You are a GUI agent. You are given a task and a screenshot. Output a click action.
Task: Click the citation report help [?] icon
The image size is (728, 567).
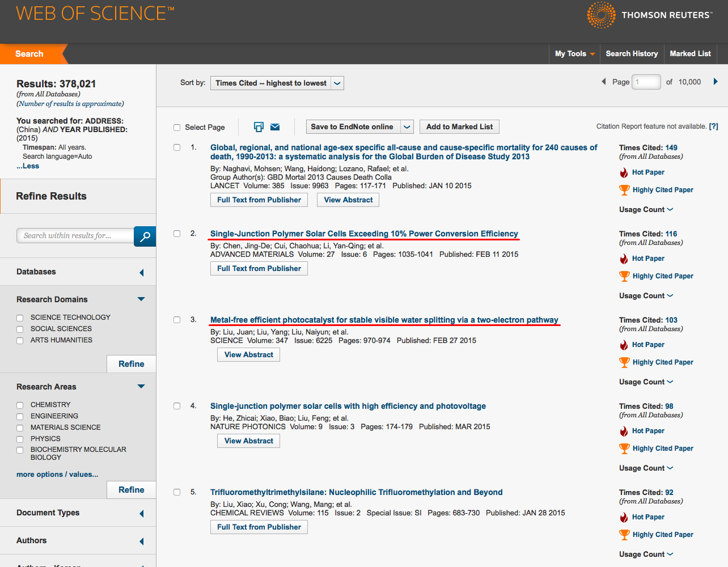pos(713,126)
